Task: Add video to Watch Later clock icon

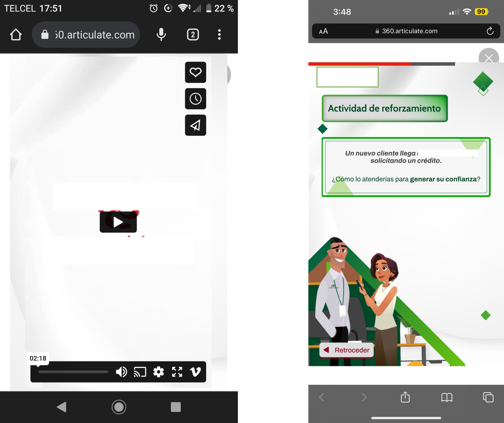Action: click(195, 98)
